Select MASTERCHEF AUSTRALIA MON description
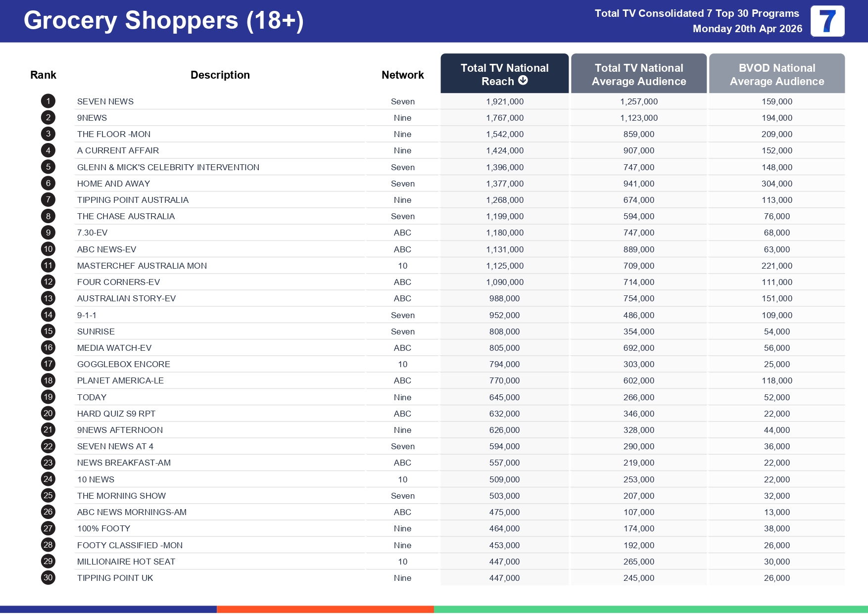This screenshot has height=614, width=868. (x=142, y=266)
